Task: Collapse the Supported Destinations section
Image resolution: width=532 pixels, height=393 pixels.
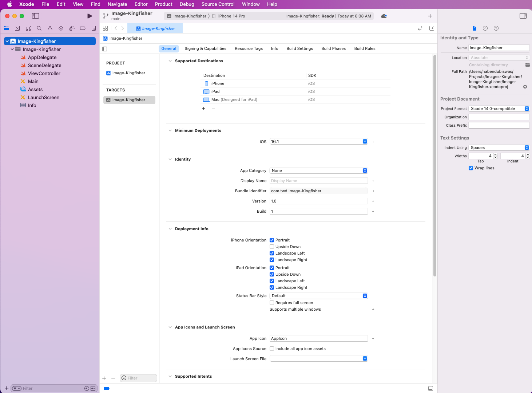Action: coord(170,61)
